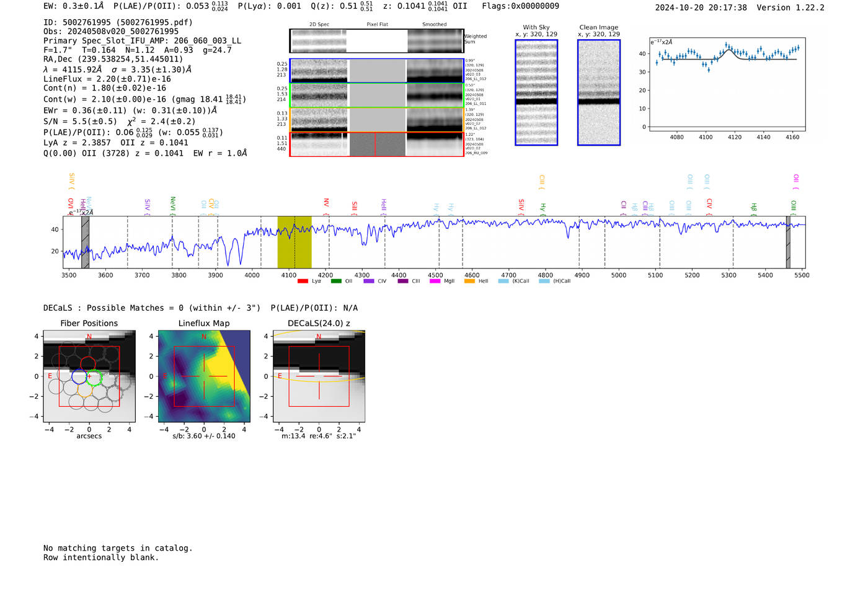Click the green dashed fiber circle
This screenshot has width=868, height=591.
pos(94,377)
